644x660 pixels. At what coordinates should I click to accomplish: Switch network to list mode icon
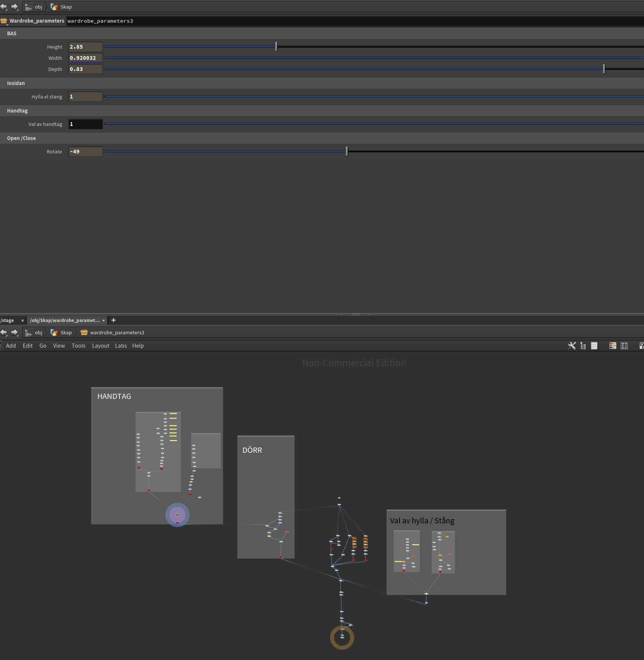click(x=594, y=346)
